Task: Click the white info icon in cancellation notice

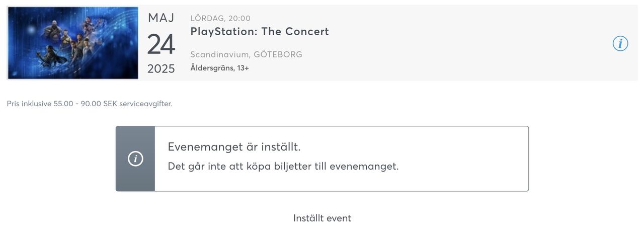Action: 135,159
